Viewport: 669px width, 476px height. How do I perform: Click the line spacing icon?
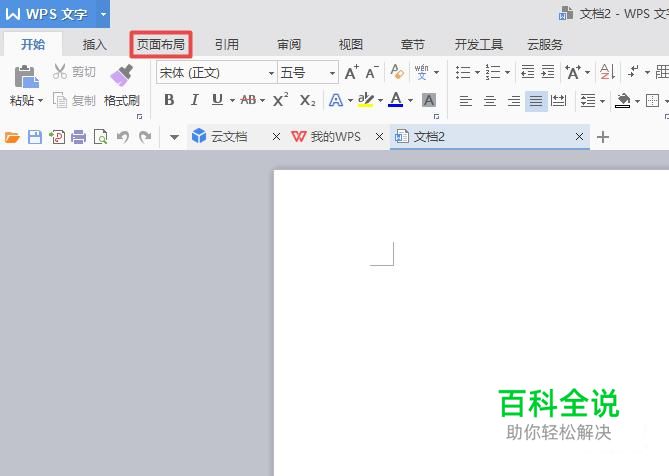(x=588, y=101)
